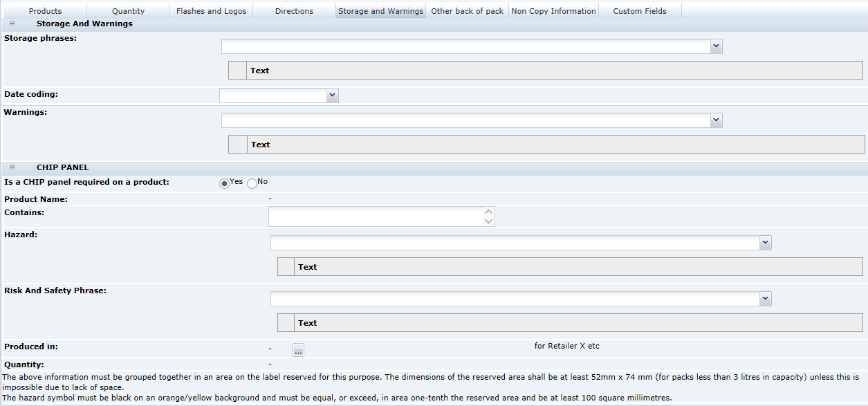Viewport: 868px width, 406px height.
Task: Open the Storage phrases dropdown
Action: (x=716, y=46)
